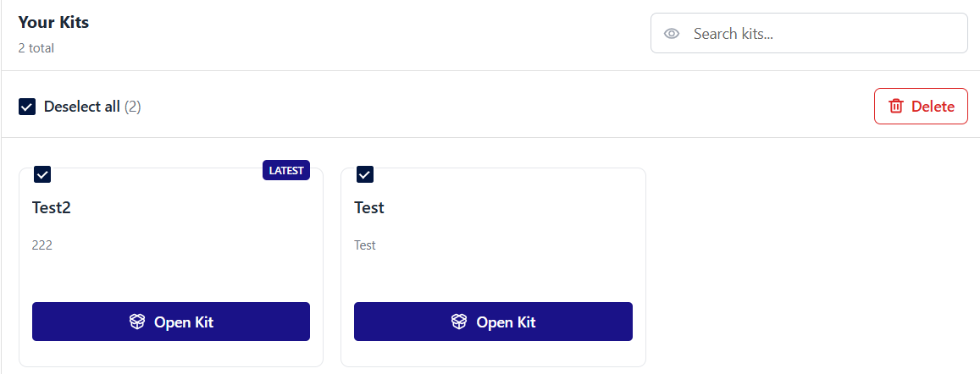Screen dimensions: 980x374
Task: Click the box icon on Test2's Open Kit
Action: (137, 322)
